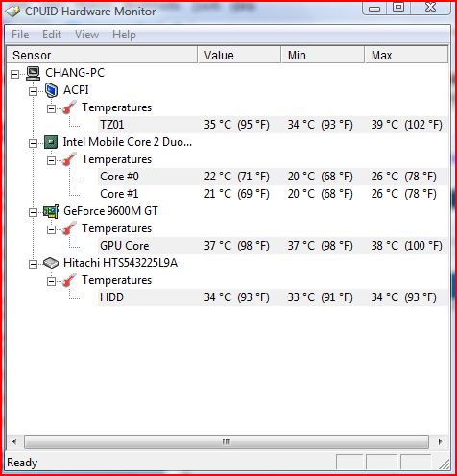This screenshot has height=476, width=457.
Task: Click TZ01 min 34 °C (93 °F)
Action: click(x=320, y=125)
